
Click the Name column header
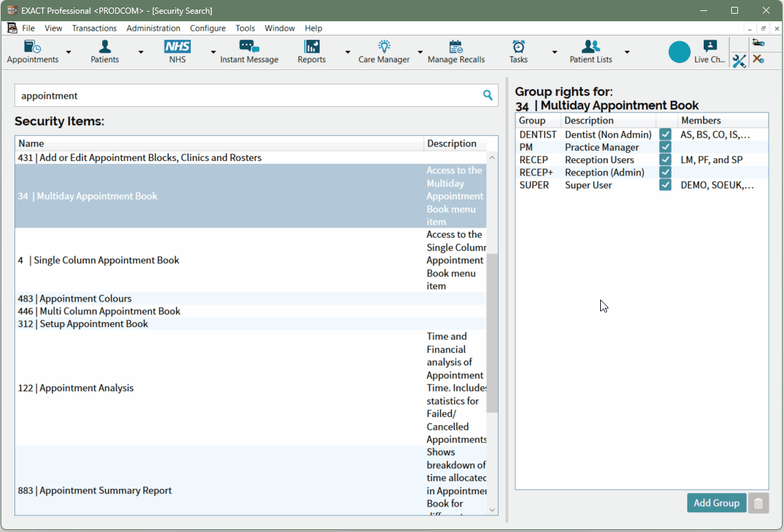coord(219,143)
